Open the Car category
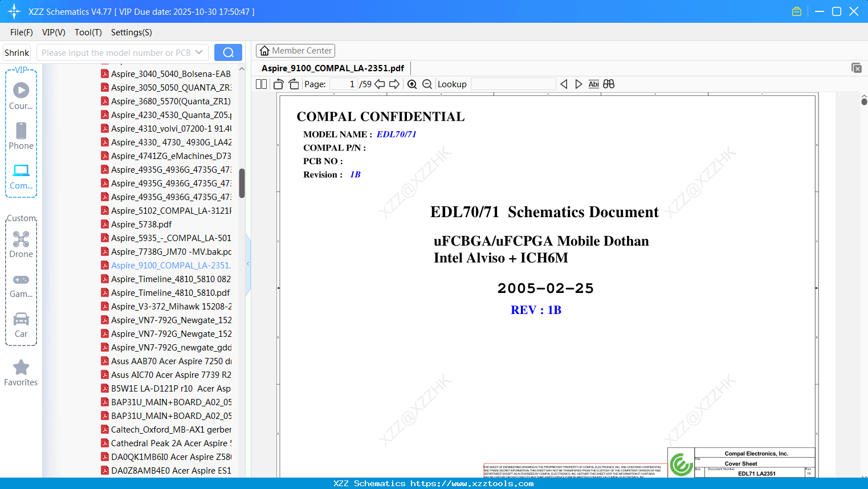 [x=21, y=325]
